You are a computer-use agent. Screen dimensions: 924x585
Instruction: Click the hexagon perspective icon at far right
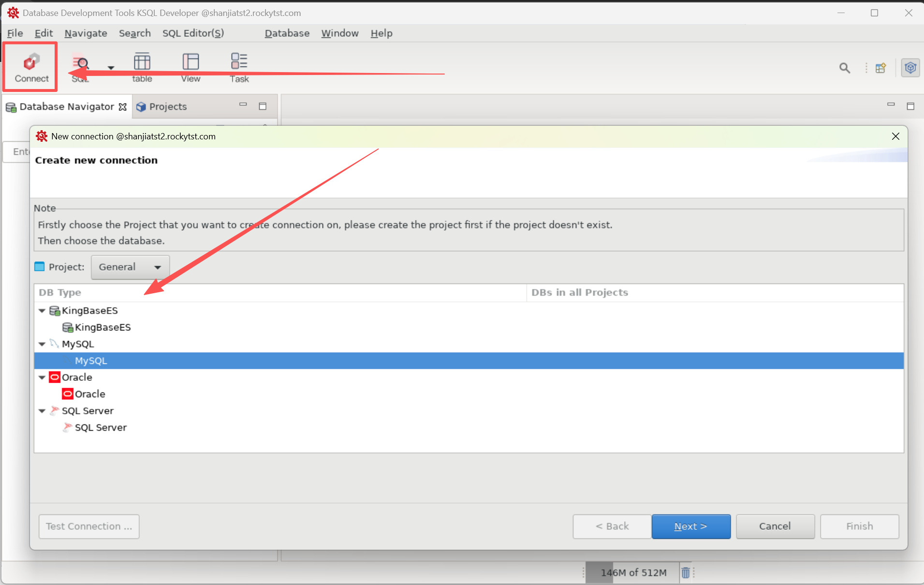tap(910, 68)
